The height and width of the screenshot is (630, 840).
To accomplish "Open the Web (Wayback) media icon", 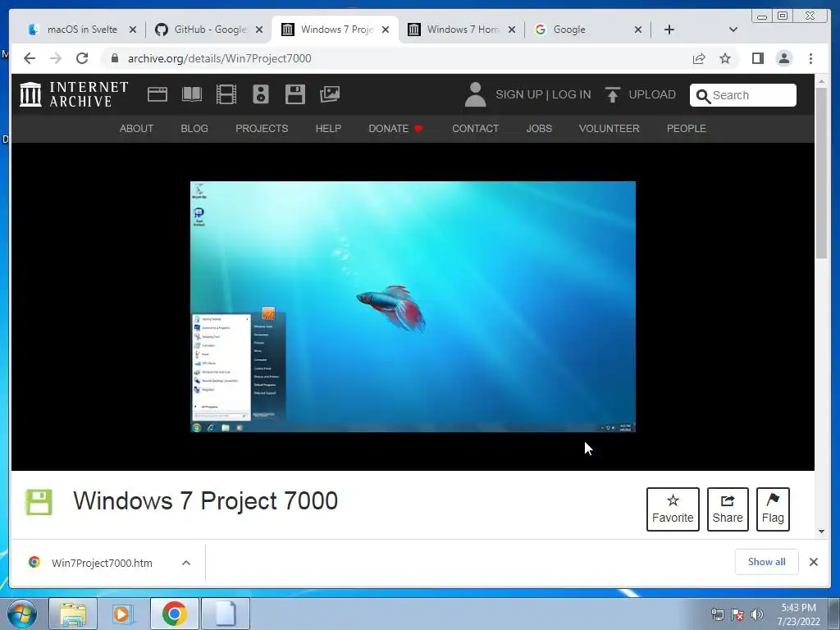I will [157, 94].
